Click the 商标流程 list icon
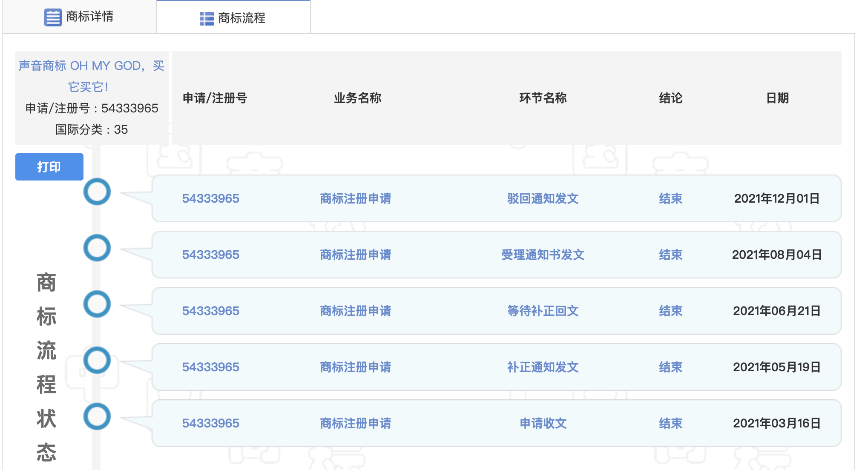 [x=207, y=18]
